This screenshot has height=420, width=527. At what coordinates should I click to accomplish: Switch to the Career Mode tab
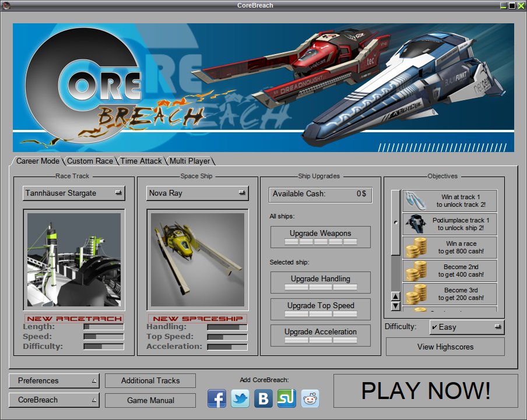[x=38, y=161]
